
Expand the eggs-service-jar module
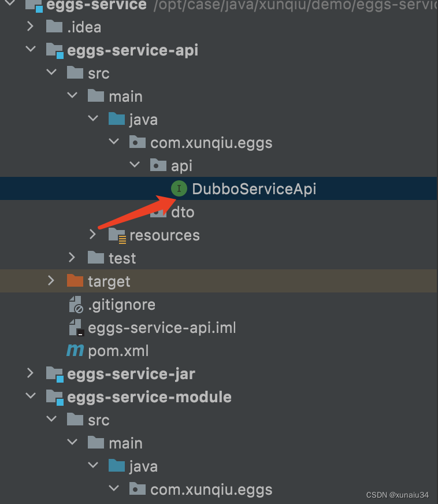pos(31,373)
